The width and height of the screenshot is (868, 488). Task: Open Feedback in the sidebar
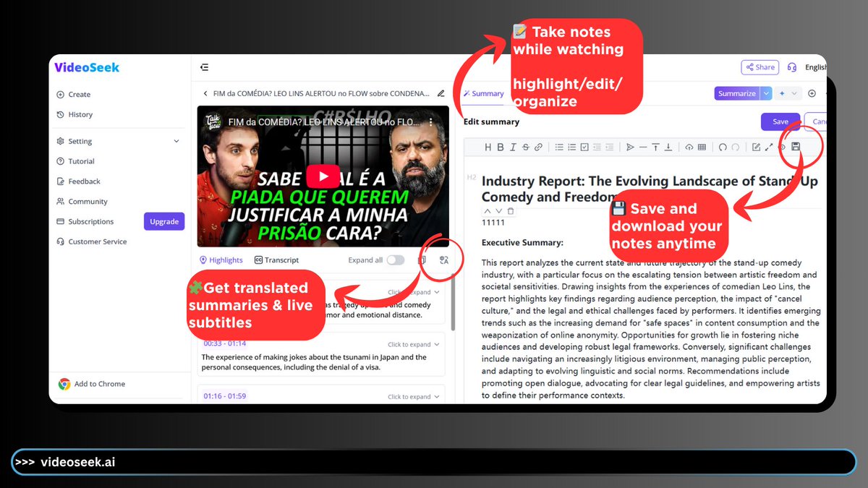click(78, 181)
